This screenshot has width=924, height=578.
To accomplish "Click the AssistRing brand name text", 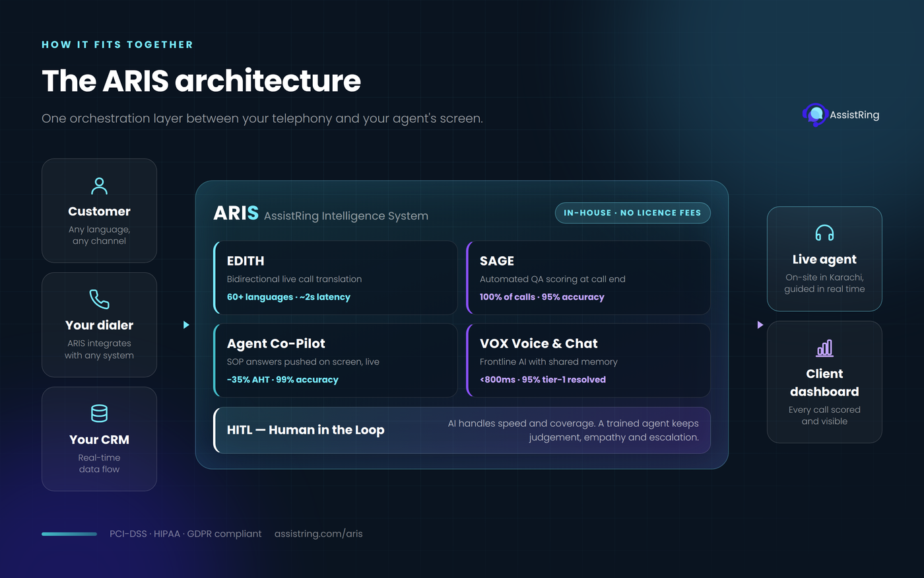I will [x=854, y=115].
